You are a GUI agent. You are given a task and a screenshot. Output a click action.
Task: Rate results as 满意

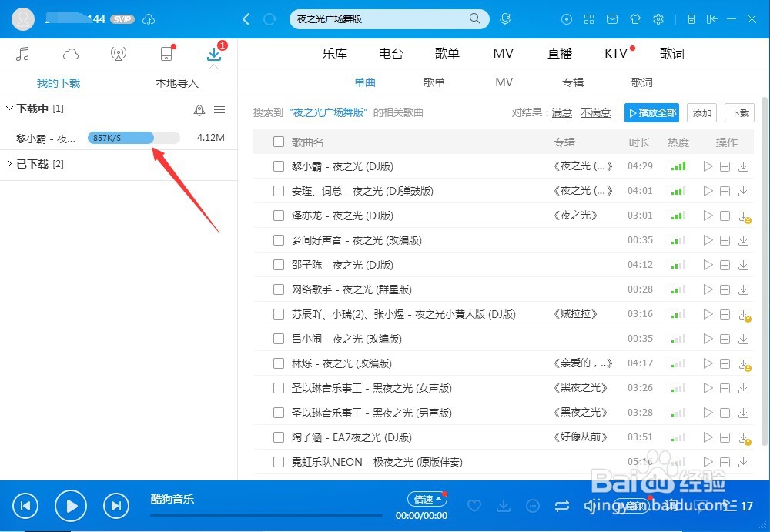click(x=562, y=113)
